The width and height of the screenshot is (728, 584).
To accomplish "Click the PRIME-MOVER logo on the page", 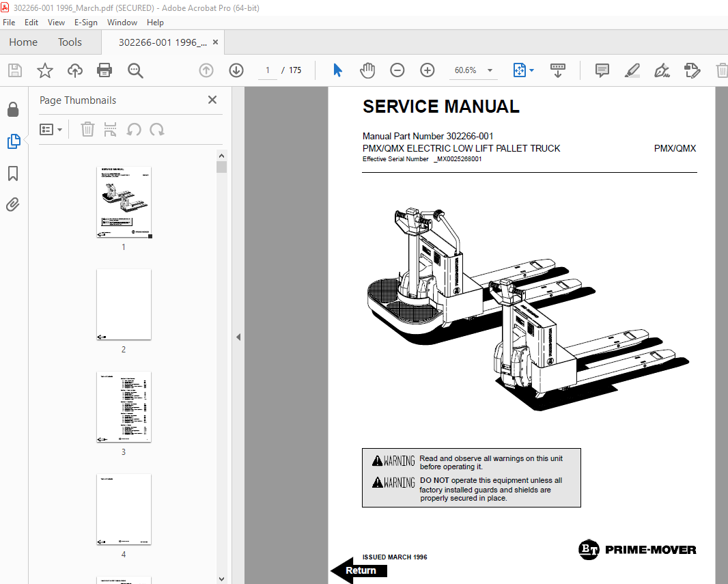I will point(637,550).
